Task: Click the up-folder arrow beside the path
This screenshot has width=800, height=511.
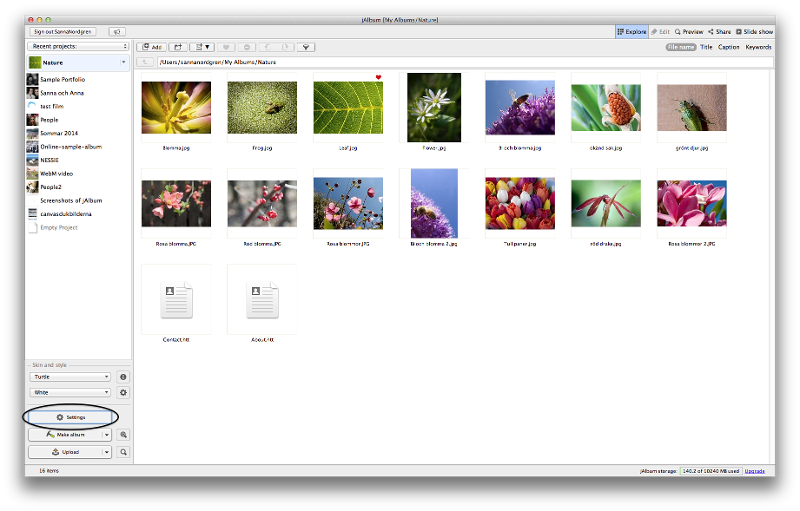Action: point(145,62)
